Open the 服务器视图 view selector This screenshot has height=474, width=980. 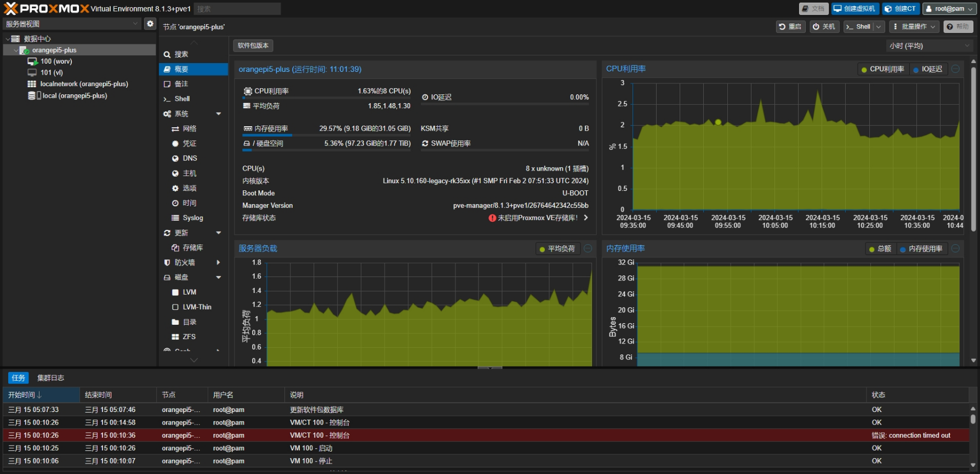tap(72, 24)
